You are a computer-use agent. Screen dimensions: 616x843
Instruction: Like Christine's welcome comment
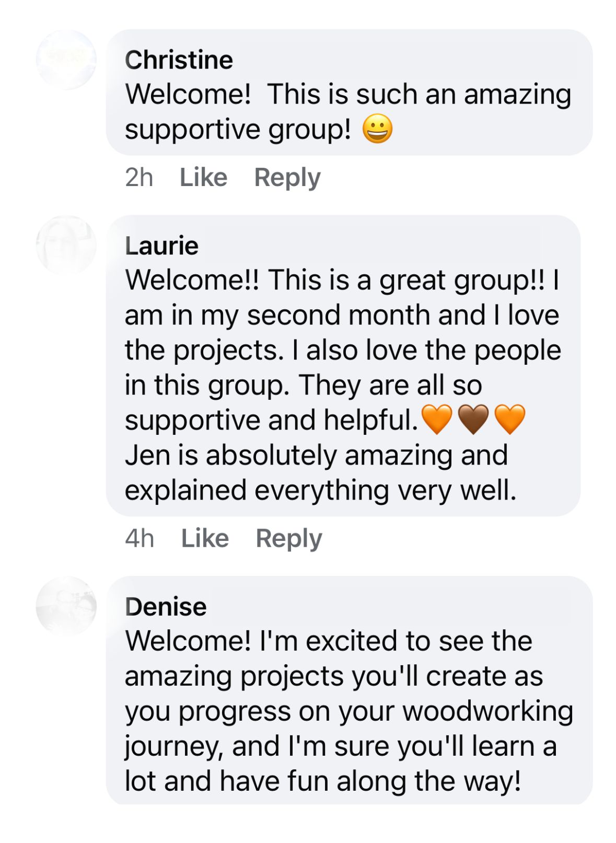coord(203,178)
